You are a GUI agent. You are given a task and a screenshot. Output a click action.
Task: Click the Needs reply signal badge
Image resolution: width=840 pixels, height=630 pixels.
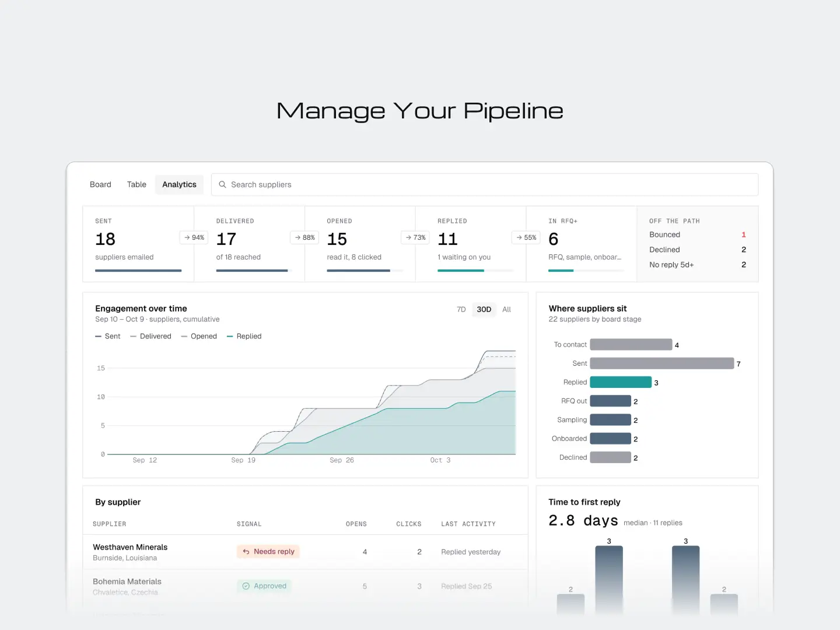pyautogui.click(x=268, y=552)
